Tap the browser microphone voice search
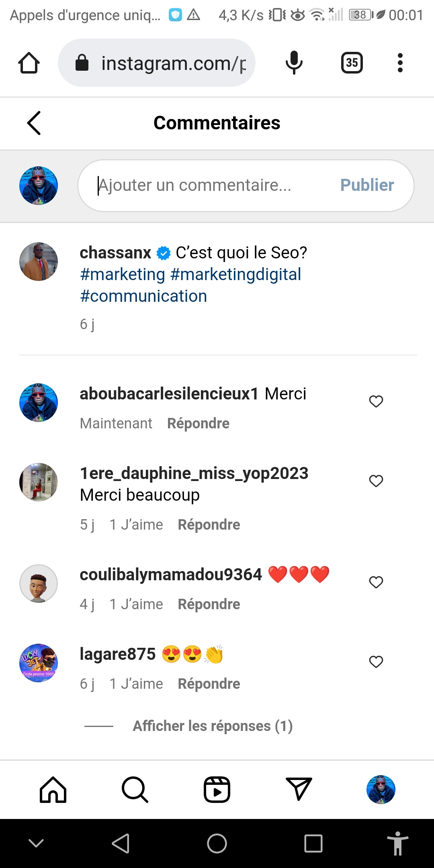Viewport: 434px width, 868px height. (294, 63)
